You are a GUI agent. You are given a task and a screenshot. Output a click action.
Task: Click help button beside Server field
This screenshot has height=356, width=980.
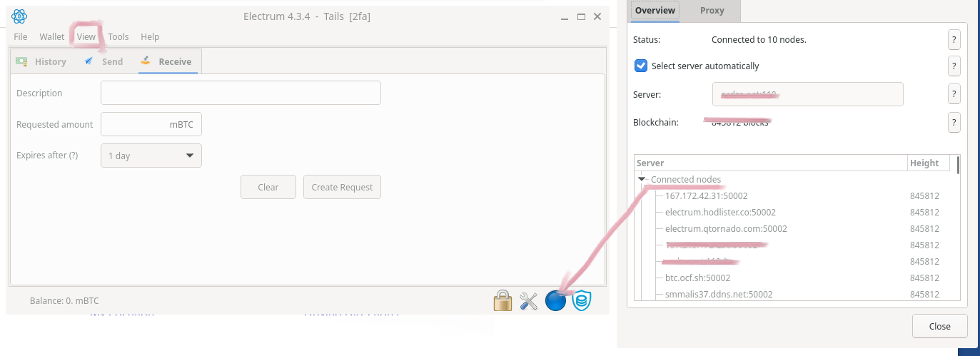coord(954,93)
